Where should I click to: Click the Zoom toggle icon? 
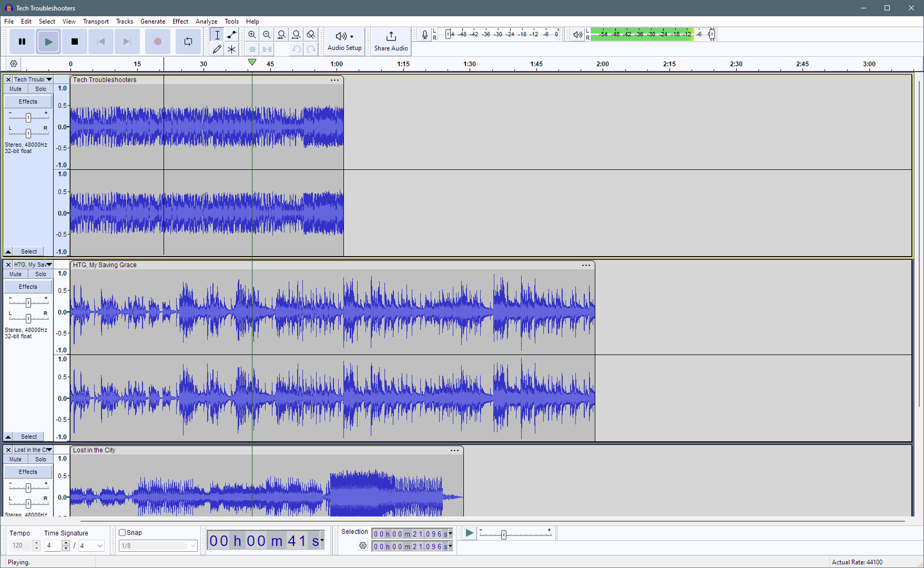click(x=311, y=35)
